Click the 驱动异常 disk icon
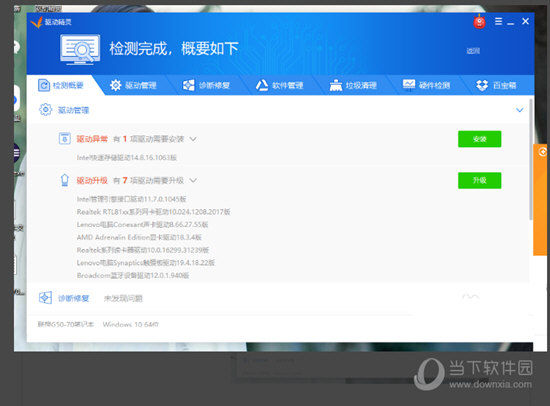 pos(65,139)
